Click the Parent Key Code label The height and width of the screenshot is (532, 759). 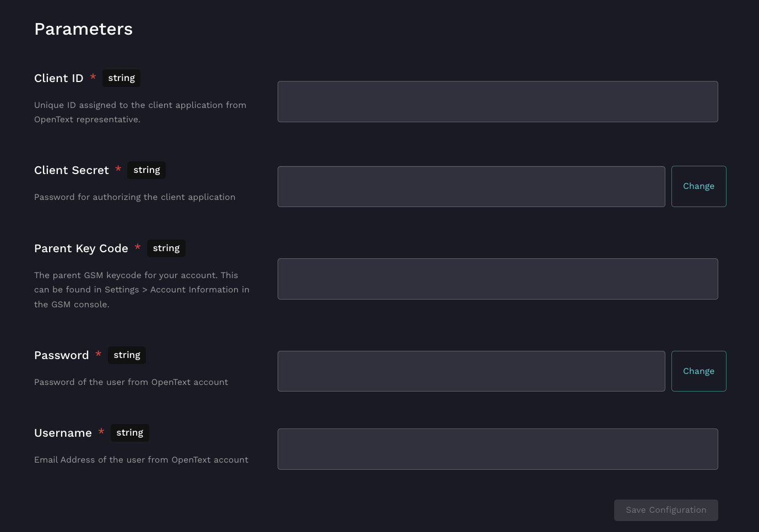[81, 248]
